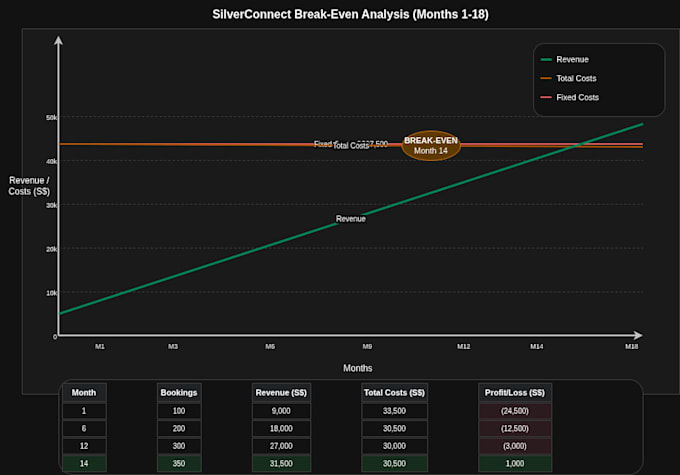This screenshot has width=680, height=475.
Task: Click the Month cell with value 1
Action: [x=84, y=411]
